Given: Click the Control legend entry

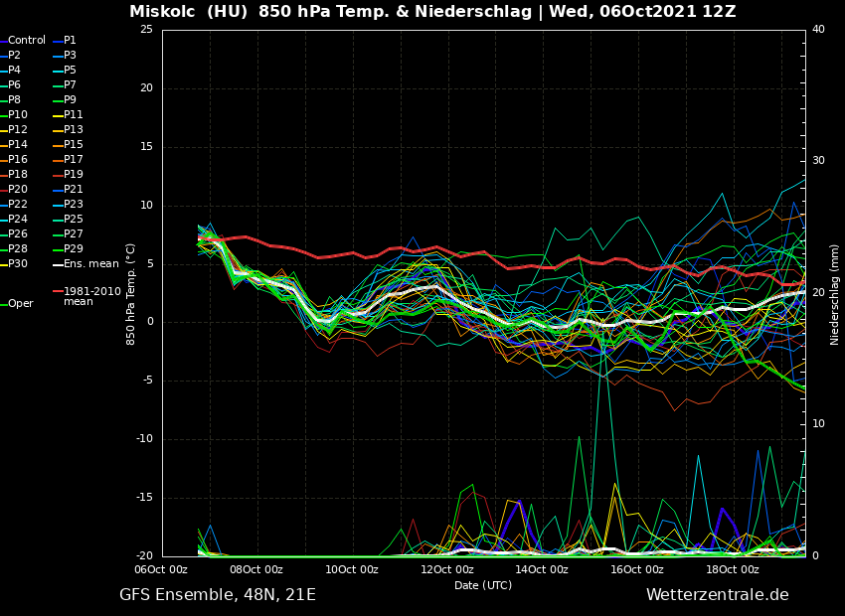Looking at the screenshot, I should (27, 41).
